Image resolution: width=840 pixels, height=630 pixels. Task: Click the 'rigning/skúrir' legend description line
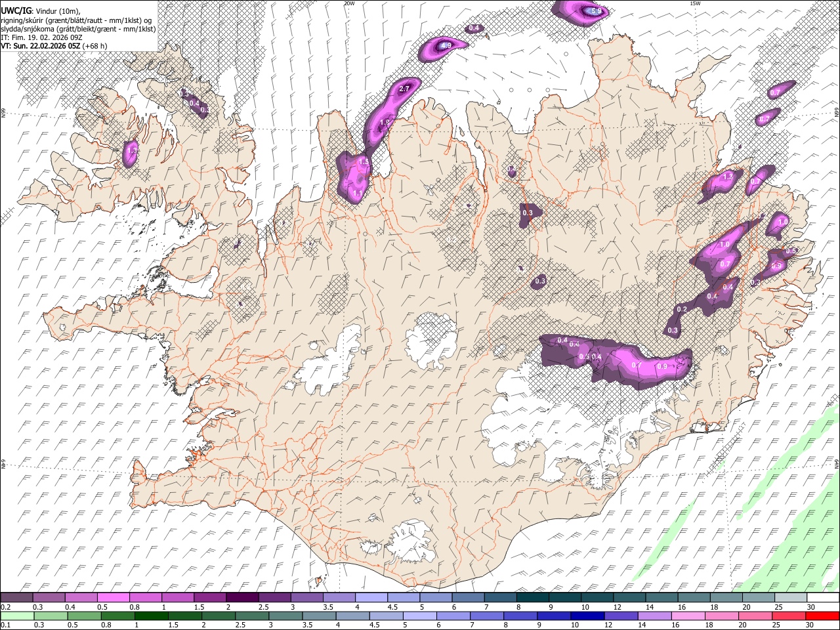click(75, 20)
